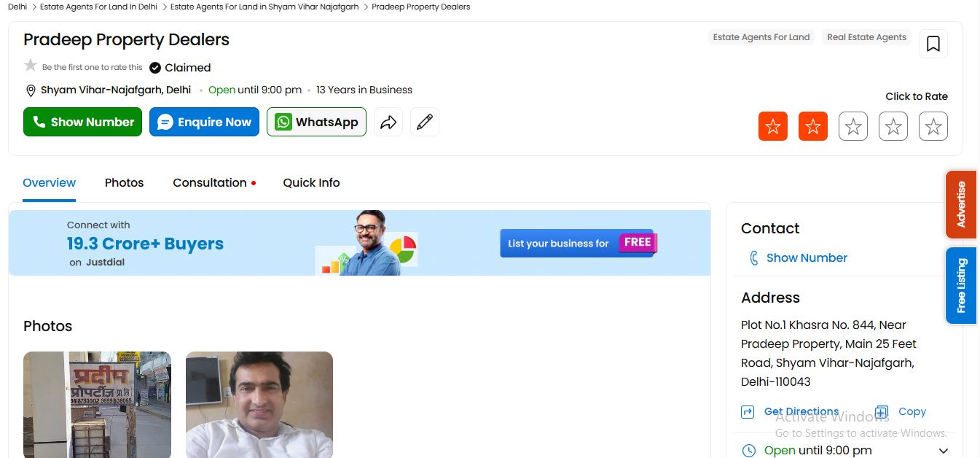Screen dimensions: 980x458
Task: Click the green Show Number button
Action: (82, 122)
